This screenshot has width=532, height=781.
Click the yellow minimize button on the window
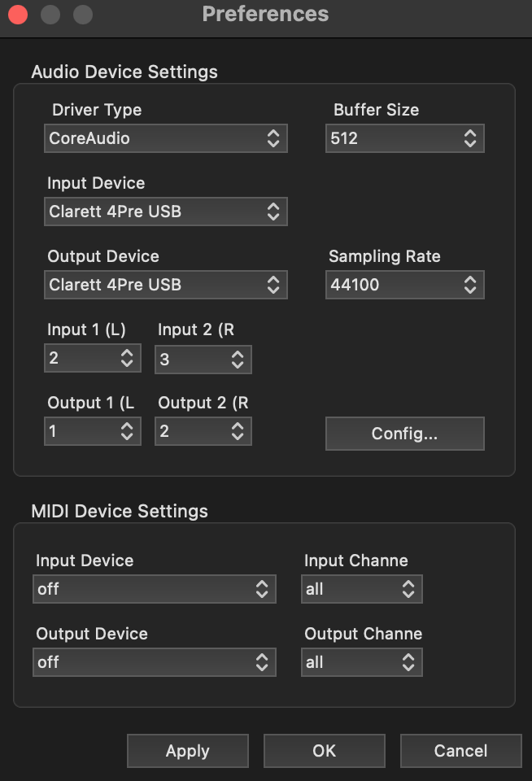click(x=50, y=14)
